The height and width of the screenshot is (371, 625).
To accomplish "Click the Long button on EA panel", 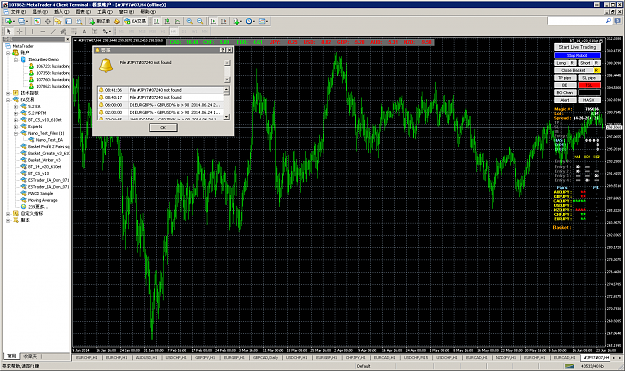I will pyautogui.click(x=561, y=63).
